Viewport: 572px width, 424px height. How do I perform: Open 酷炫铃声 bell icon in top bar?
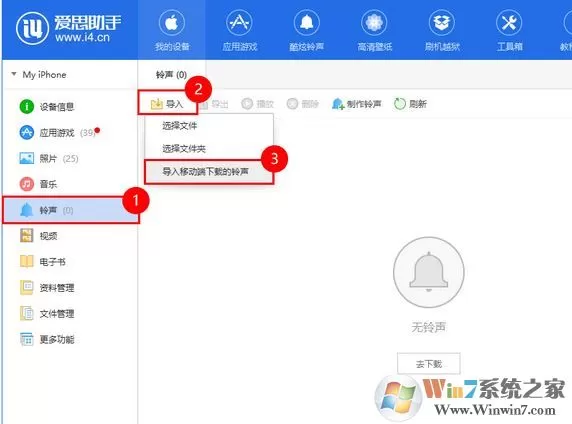306,23
